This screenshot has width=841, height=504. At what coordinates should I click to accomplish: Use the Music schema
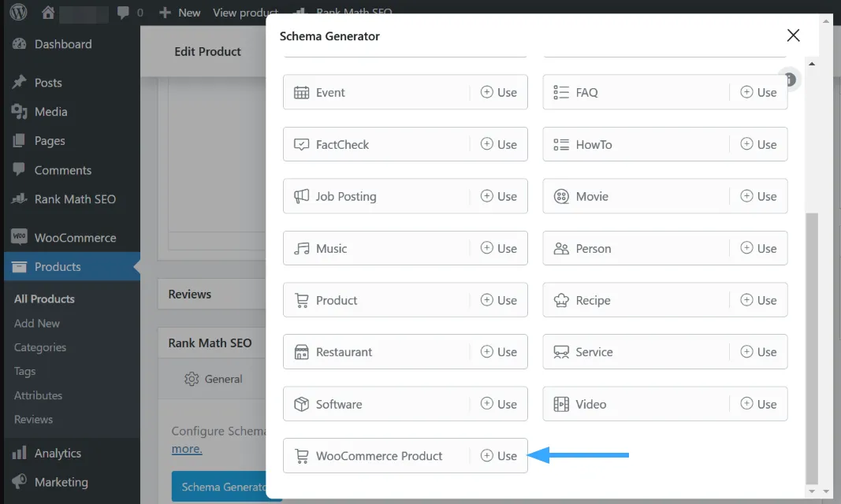tap(499, 248)
